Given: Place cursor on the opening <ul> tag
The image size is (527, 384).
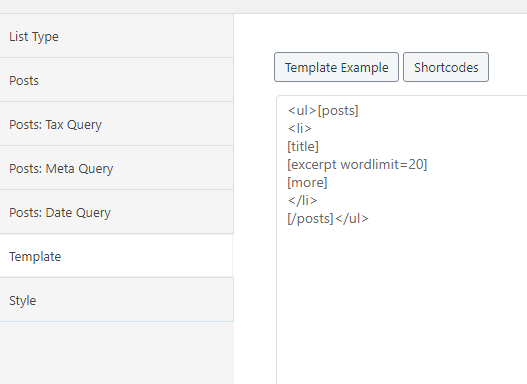Looking at the screenshot, I should tap(302, 111).
